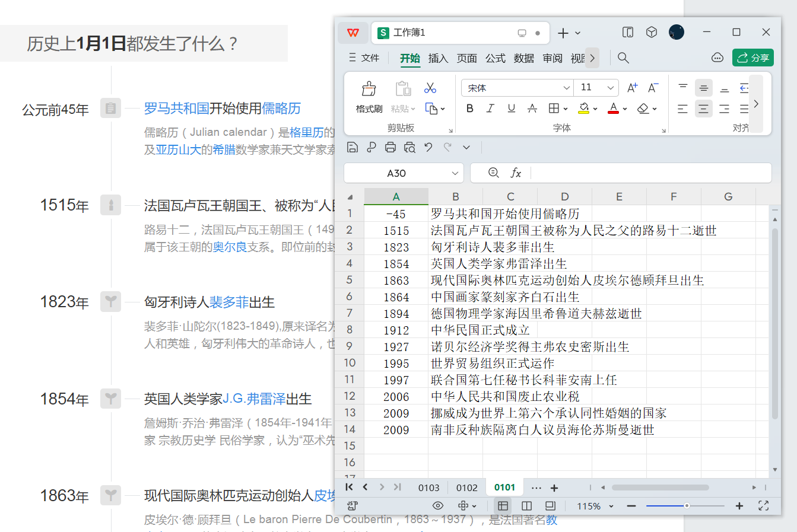Viewport: 797px width, 532px height.
Task: Open 儒略历 link in the heading
Action: [x=281, y=108]
